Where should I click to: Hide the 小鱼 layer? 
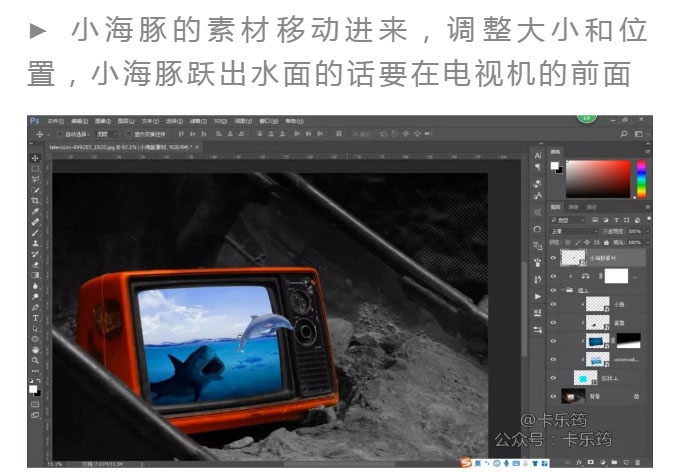pos(553,304)
